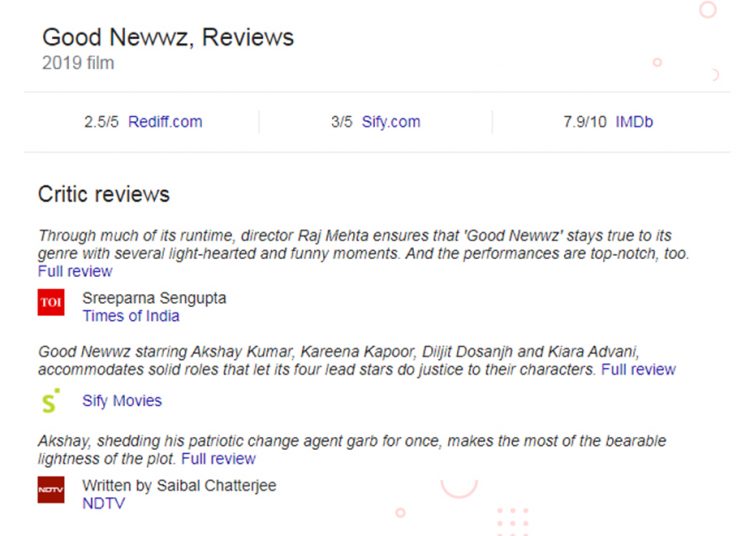750x536 pixels.
Task: Open Full review of the Times of India critique
Action: [75, 271]
